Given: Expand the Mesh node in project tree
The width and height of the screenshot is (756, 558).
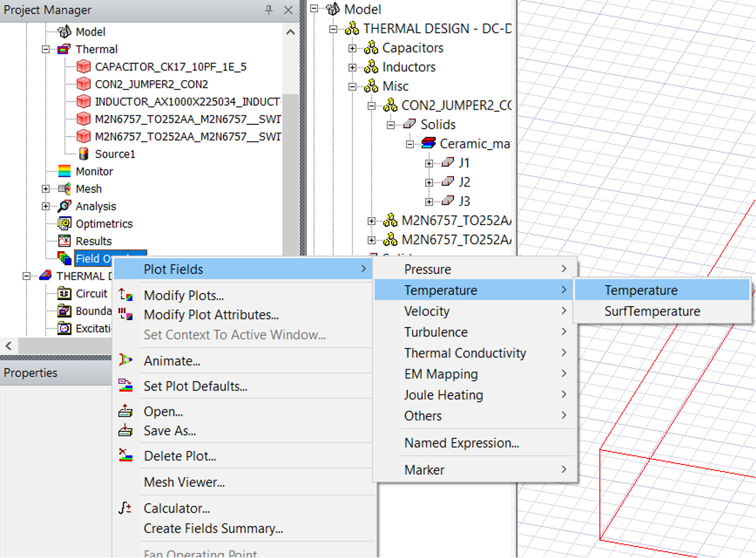Looking at the screenshot, I should point(46,189).
